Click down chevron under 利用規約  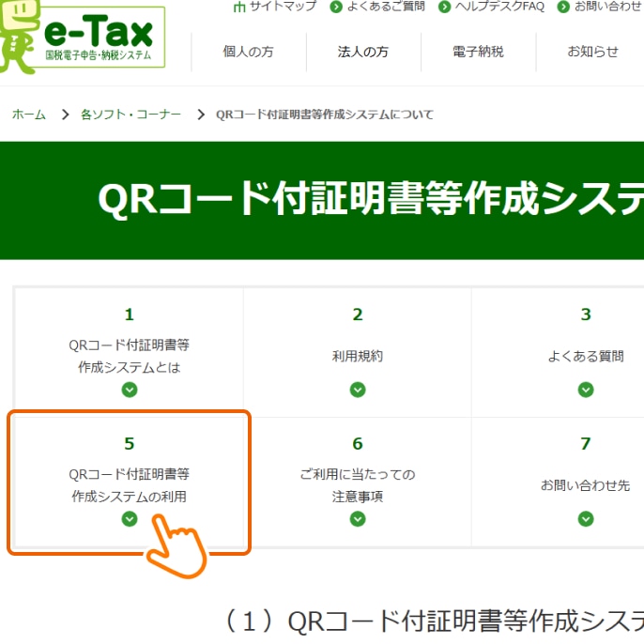tap(358, 390)
